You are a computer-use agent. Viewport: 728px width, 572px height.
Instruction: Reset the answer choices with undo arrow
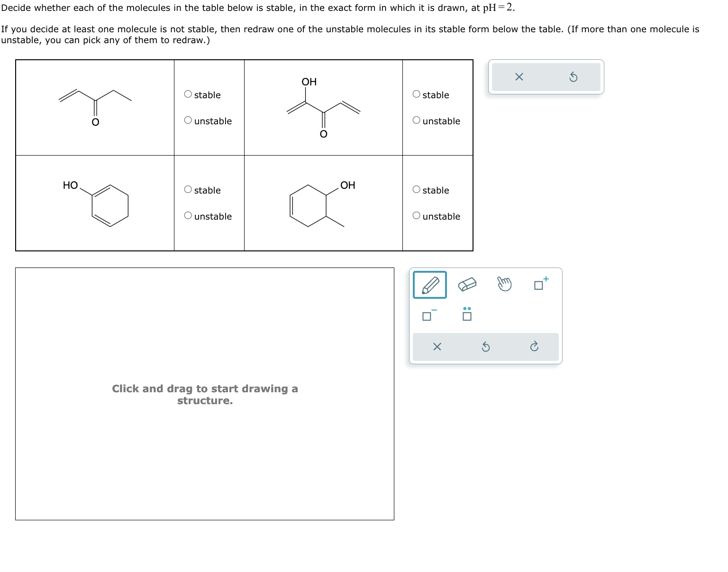(x=573, y=77)
